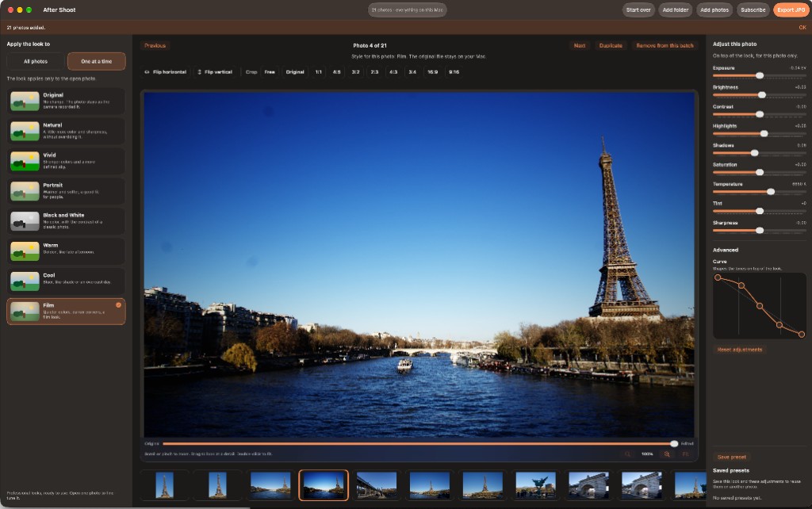Open Add folder
812x509 pixels.
point(676,10)
